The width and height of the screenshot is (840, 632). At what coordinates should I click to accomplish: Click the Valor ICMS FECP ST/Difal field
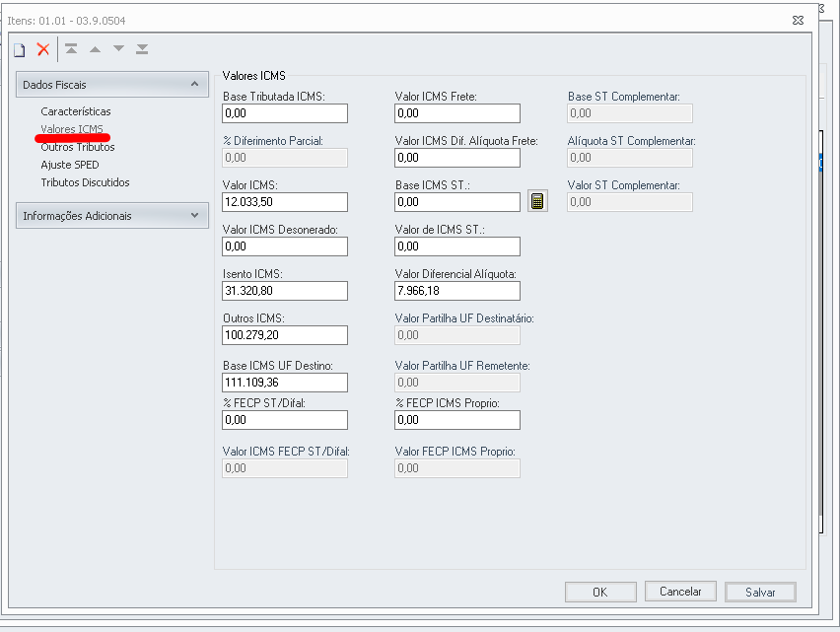click(285, 468)
